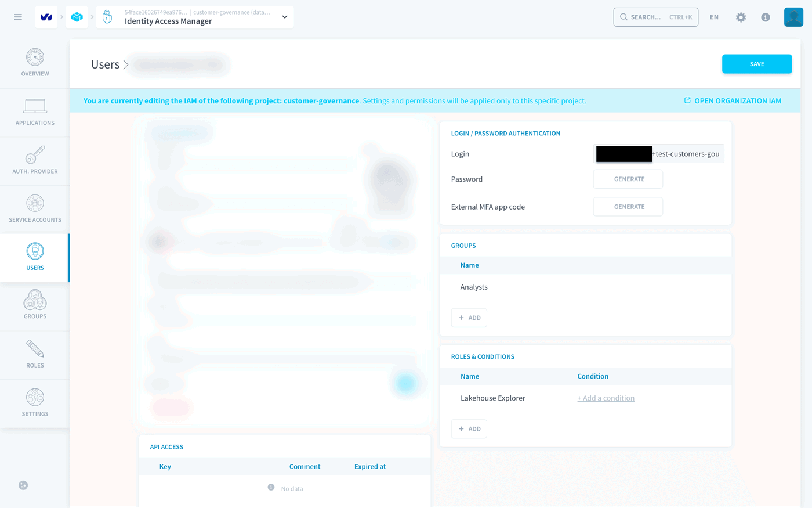Click the Lakehouse Explorer role

(x=493, y=398)
